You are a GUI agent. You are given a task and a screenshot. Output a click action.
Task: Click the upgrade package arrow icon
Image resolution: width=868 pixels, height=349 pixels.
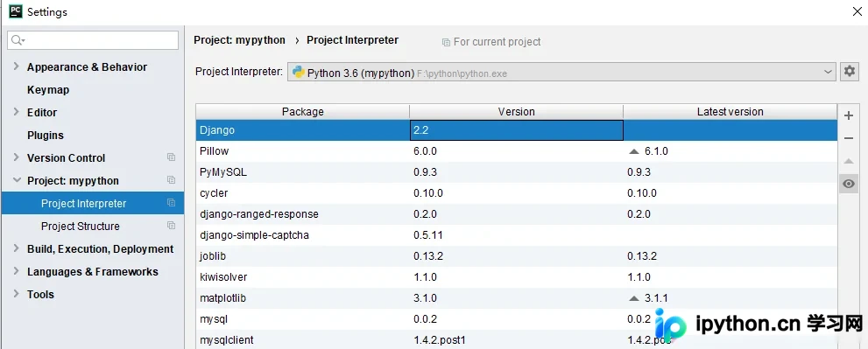pos(849,161)
